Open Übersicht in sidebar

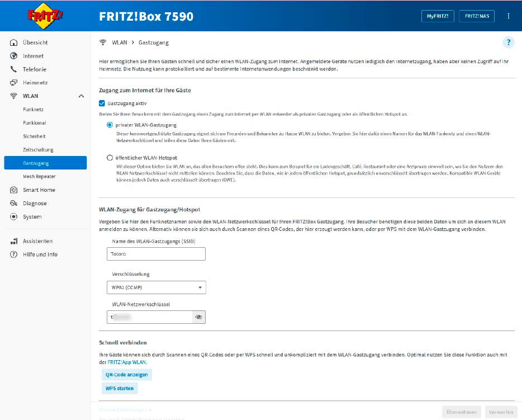(x=35, y=43)
